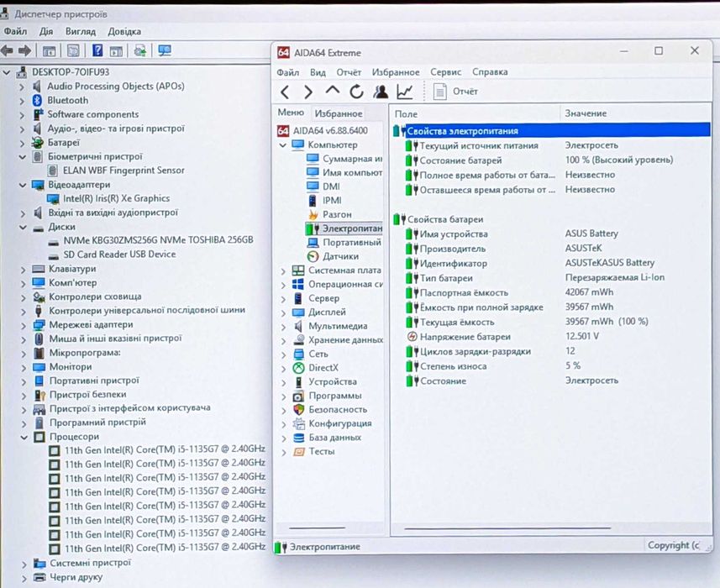Screen dimensions: 720x588
Task: Switch to the Меню tab in AIDA64 sidebar
Action: coord(291,113)
